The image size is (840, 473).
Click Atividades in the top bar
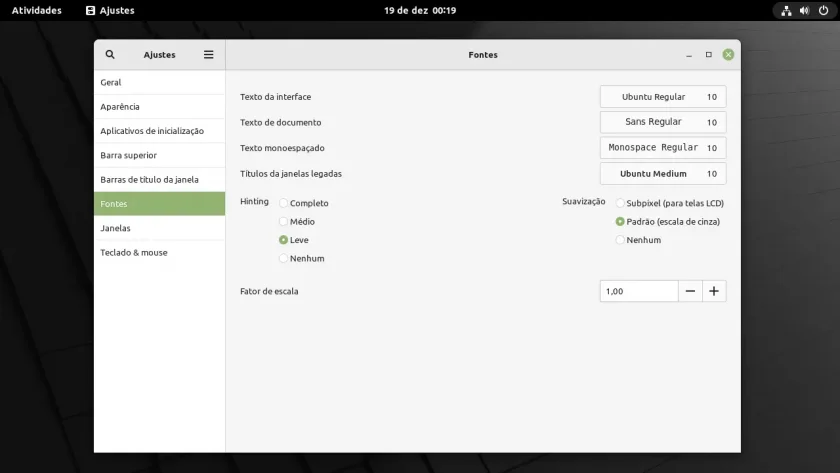coord(36,10)
